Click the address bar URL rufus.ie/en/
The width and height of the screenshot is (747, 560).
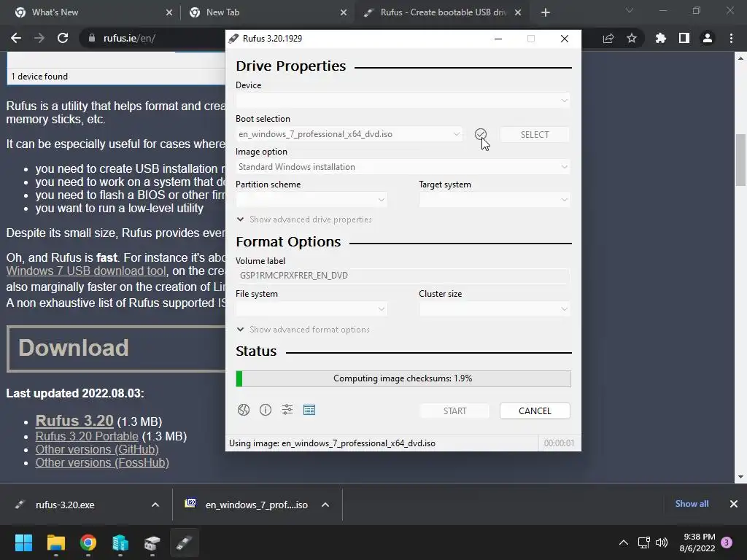(x=129, y=38)
